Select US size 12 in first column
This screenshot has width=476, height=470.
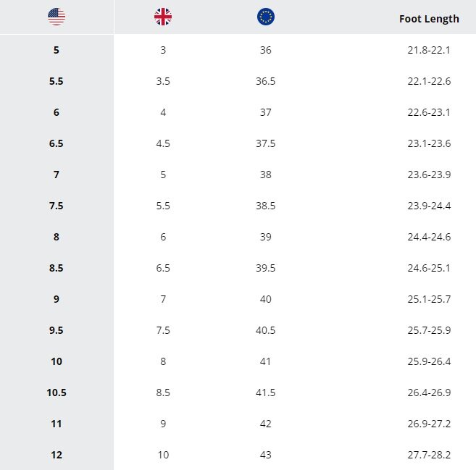(57, 455)
